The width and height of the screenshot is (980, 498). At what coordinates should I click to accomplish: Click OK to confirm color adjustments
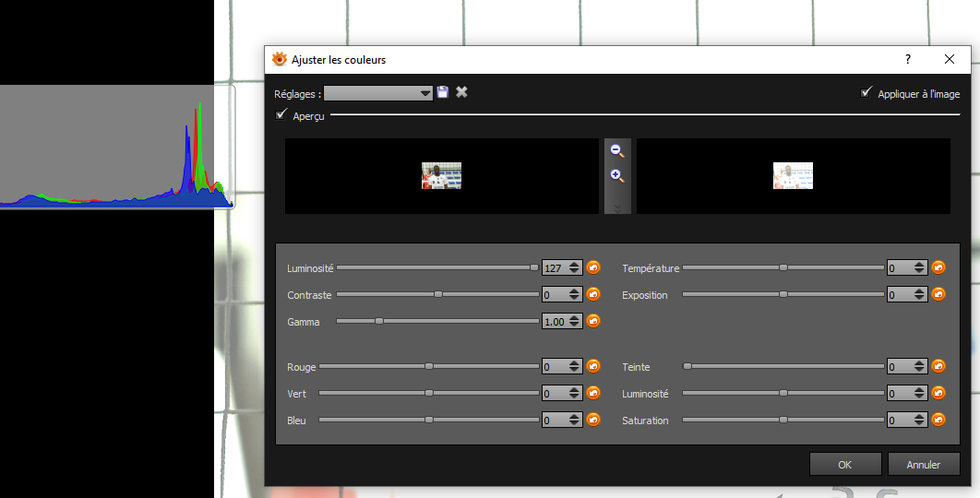[845, 464]
